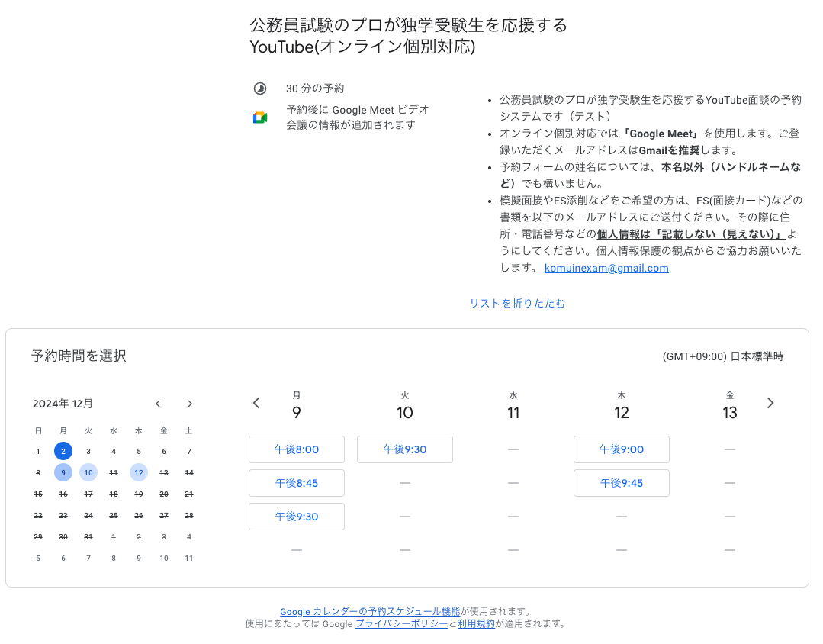Screen dimensions: 823x644
Task: Click struck-out December 25 date
Action: [x=114, y=515]
